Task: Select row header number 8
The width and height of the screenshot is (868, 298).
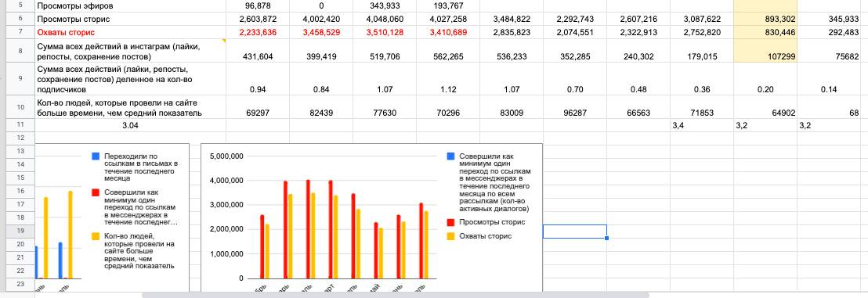Action: pos(20,50)
